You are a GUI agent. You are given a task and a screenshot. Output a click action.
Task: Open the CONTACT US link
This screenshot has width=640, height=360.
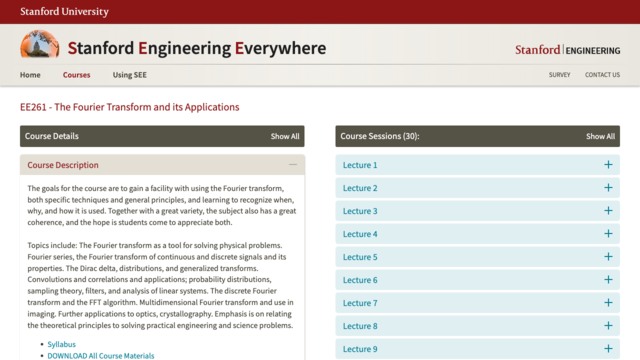pyautogui.click(x=602, y=75)
